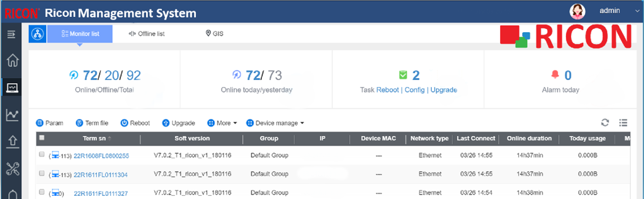
Task: Check the box for 22R1611FL0111304
Action: pyautogui.click(x=42, y=173)
